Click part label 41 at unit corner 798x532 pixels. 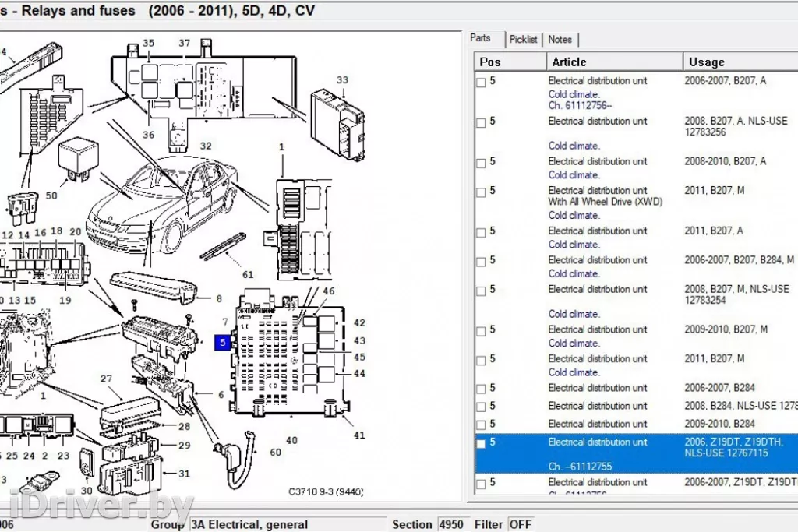point(359,435)
